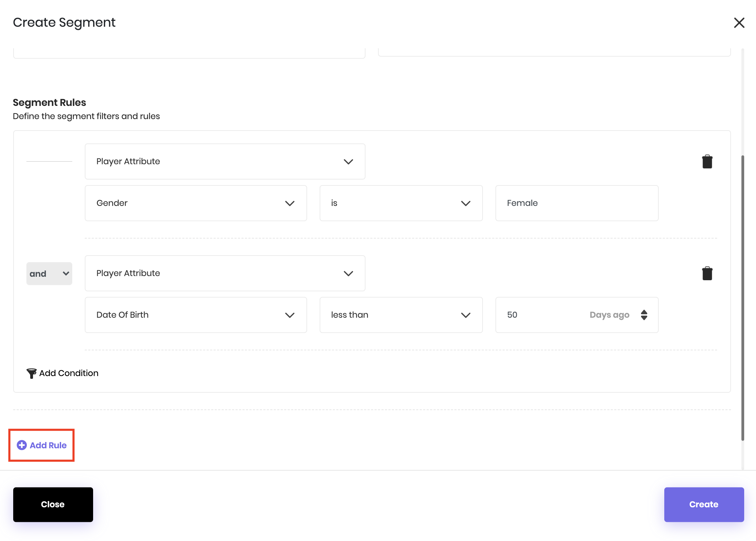Click the Add Condition text
The image size is (756, 541).
69,373
